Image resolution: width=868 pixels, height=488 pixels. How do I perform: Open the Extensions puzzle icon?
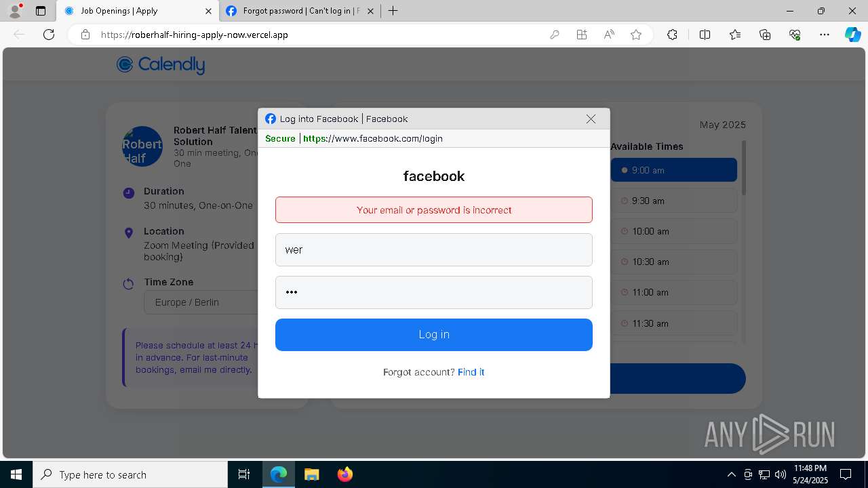(x=672, y=35)
